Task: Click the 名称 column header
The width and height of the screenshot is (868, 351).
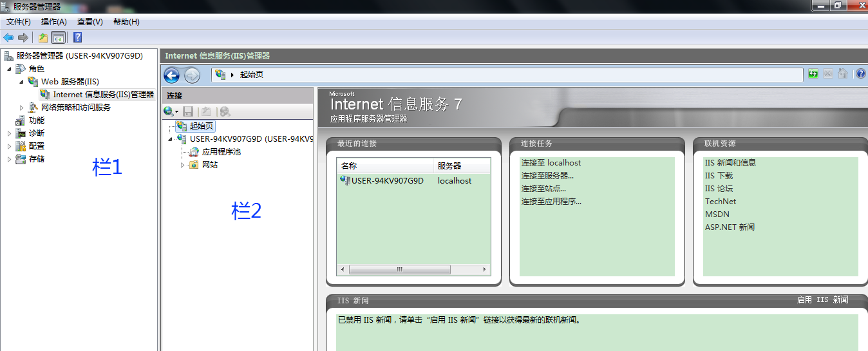Action: tap(386, 166)
